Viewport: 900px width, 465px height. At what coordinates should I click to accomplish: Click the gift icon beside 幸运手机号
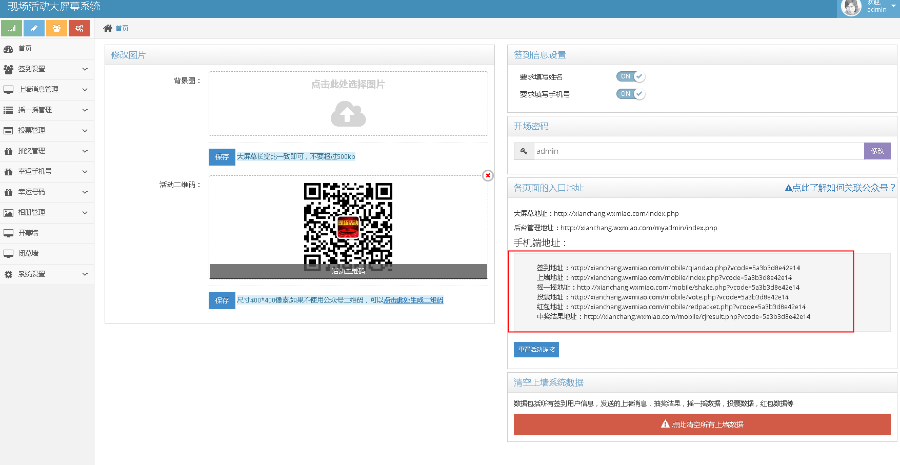tap(8, 172)
